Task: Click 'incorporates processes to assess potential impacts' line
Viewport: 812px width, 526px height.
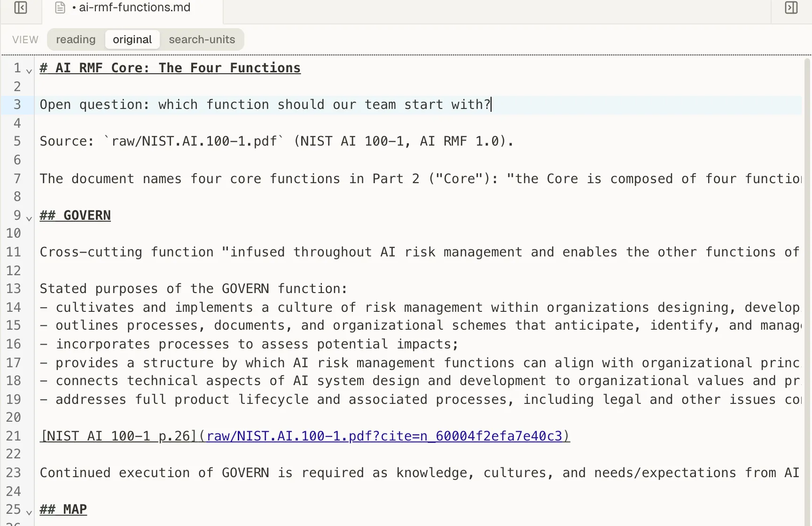Action: [x=249, y=344]
